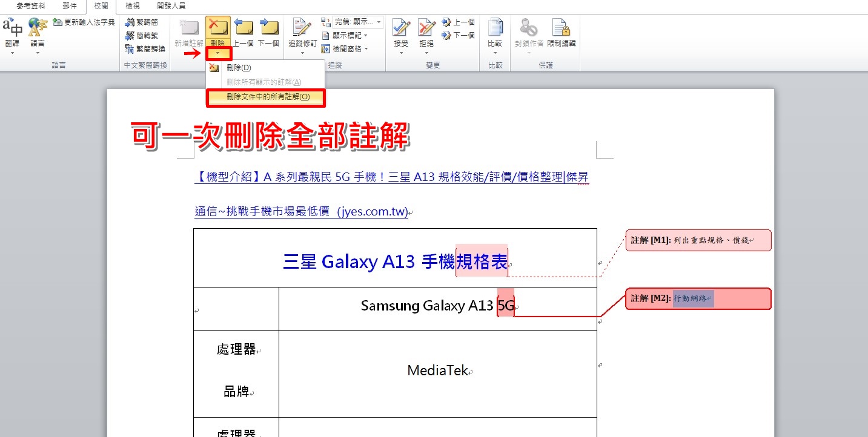Expand the arrow under 追蹤修訂
Viewport: 868px width, 437px height.
302,53
